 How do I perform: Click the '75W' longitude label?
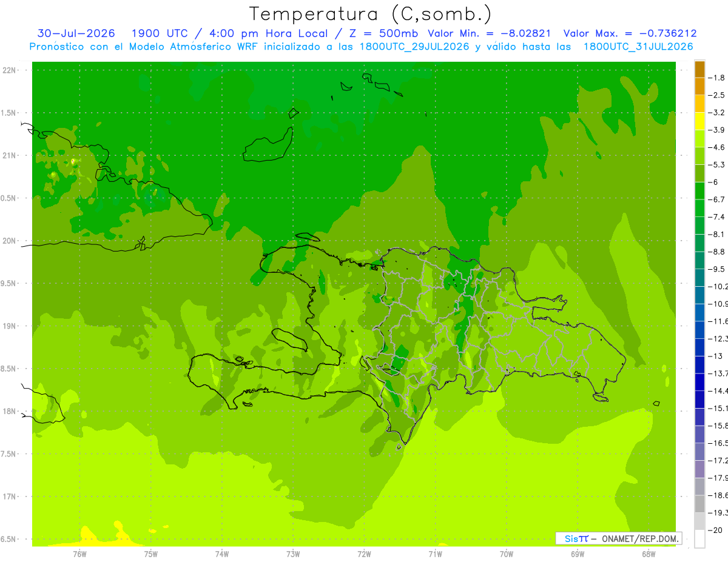tap(151, 554)
